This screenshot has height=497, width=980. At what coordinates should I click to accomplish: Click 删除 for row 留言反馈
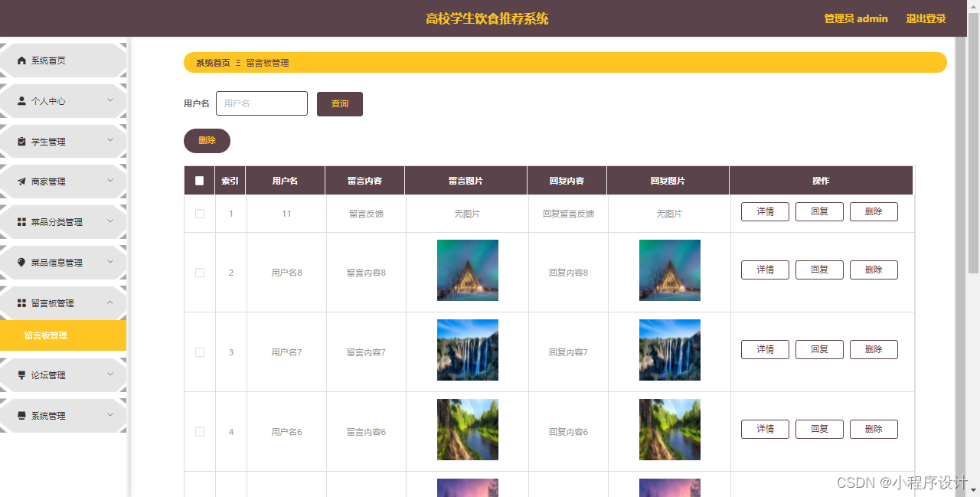coord(874,212)
